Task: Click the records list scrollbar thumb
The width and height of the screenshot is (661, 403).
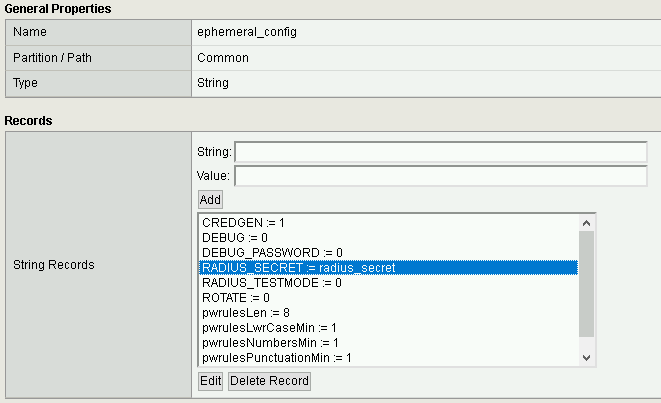Action: [x=586, y=284]
